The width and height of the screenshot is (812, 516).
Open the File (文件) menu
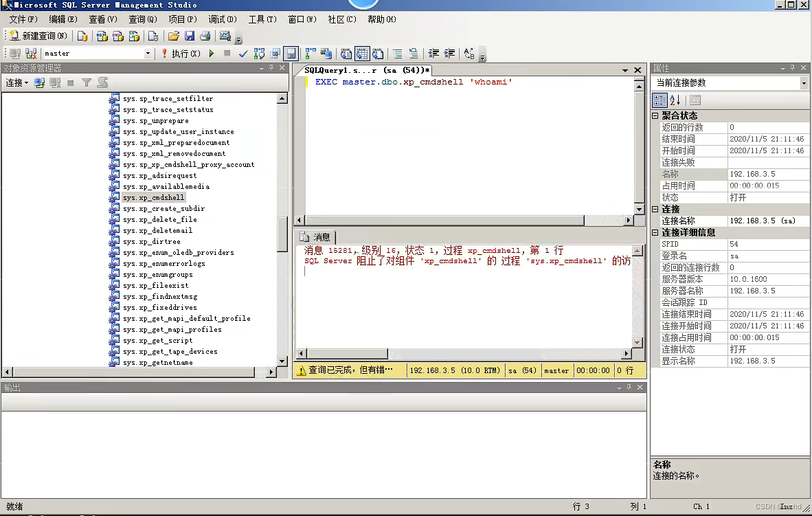click(23, 19)
